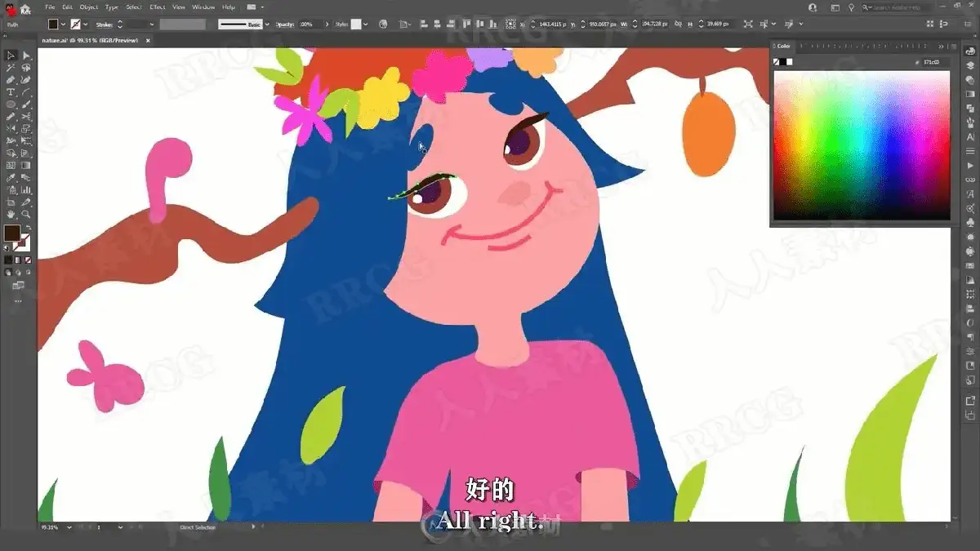
Task: Open the artboard number dropdown
Action: [x=121, y=527]
